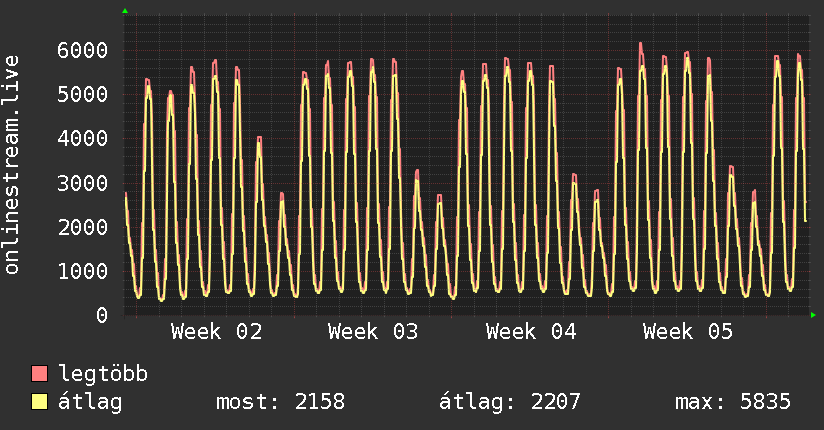Click the green arrow atop the Y-axis
Image resolution: width=824 pixels, height=430 pixels.
tap(125, 11)
